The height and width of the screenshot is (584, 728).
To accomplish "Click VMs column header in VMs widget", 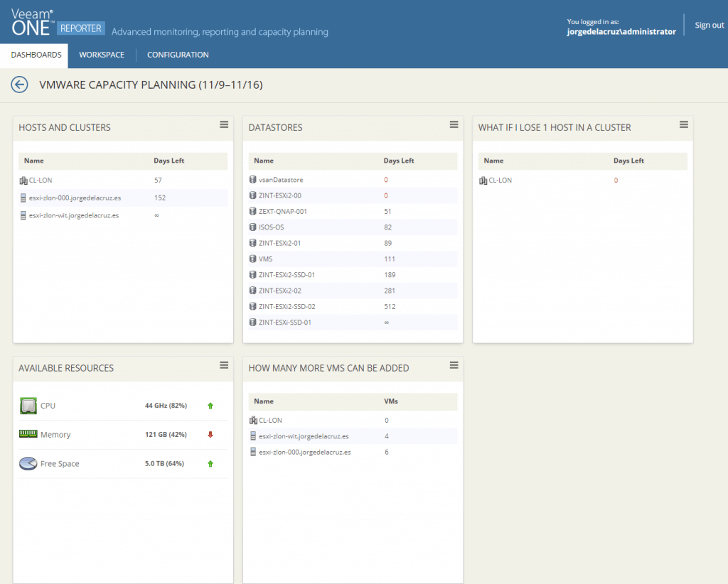I will (x=391, y=401).
